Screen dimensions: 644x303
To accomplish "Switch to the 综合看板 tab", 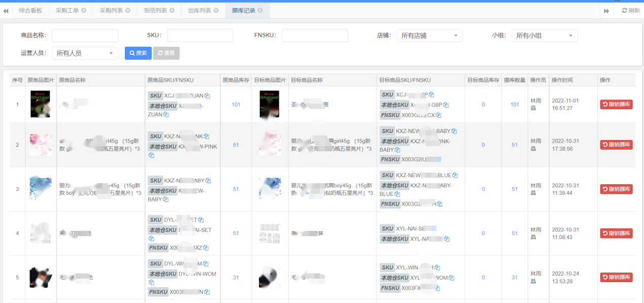I will [31, 10].
